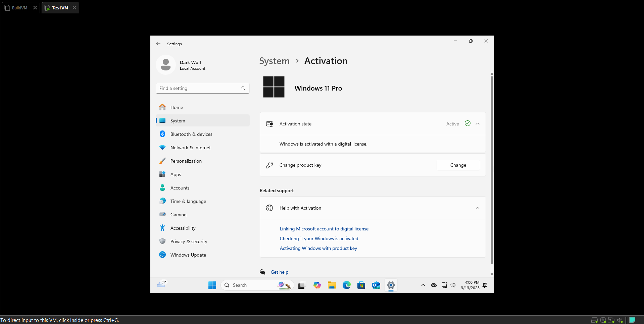Click the taskbar Search box
This screenshot has width=644, height=324.
257,285
